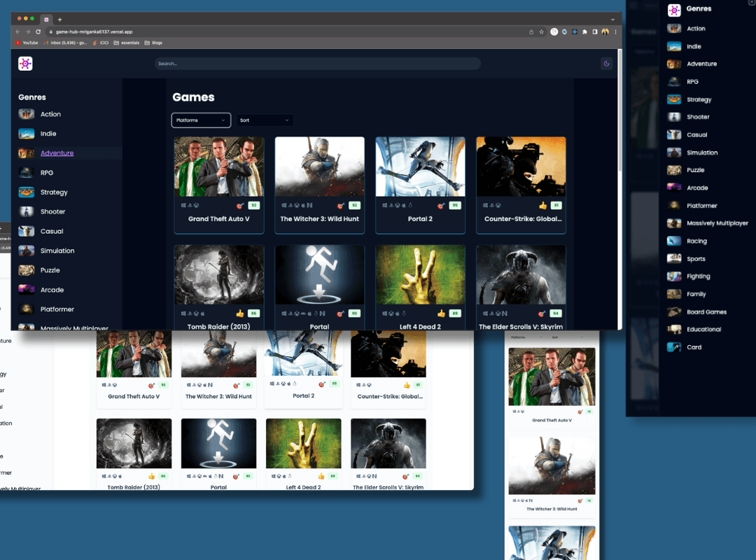This screenshot has height=560, width=756.
Task: Click Indie genre thumbnail in main sidebar
Action: tap(26, 134)
